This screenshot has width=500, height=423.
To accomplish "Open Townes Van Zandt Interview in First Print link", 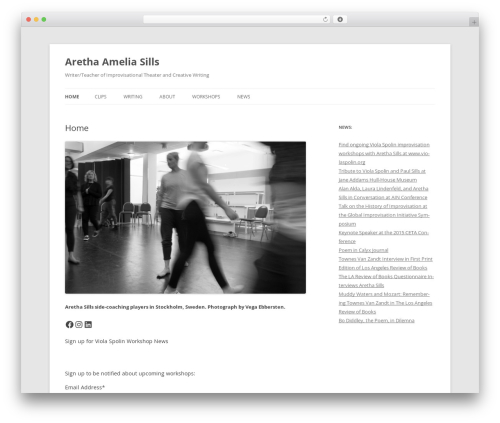I will tap(385, 263).
